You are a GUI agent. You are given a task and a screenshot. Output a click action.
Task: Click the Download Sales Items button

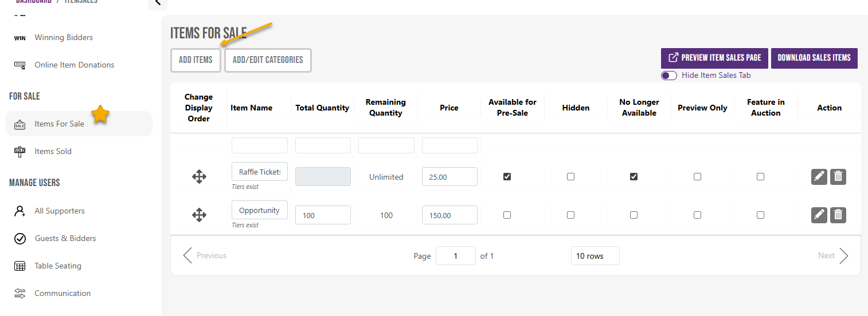click(814, 58)
